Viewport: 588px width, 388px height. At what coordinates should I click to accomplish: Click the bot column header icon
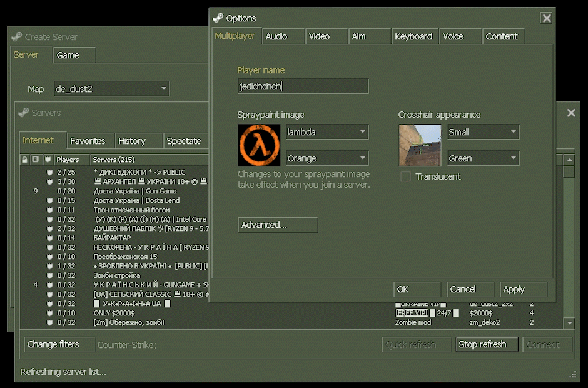tap(35, 160)
